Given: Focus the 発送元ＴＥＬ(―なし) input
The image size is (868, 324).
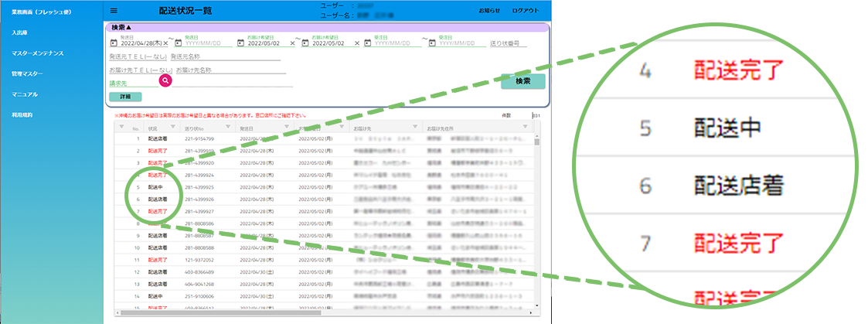Looking at the screenshot, I should click(x=138, y=56).
